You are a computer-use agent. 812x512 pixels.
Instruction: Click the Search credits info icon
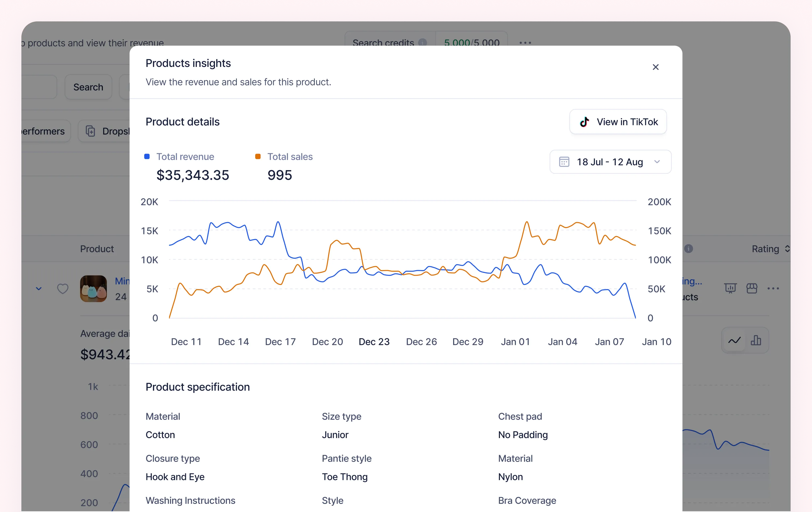click(x=422, y=43)
